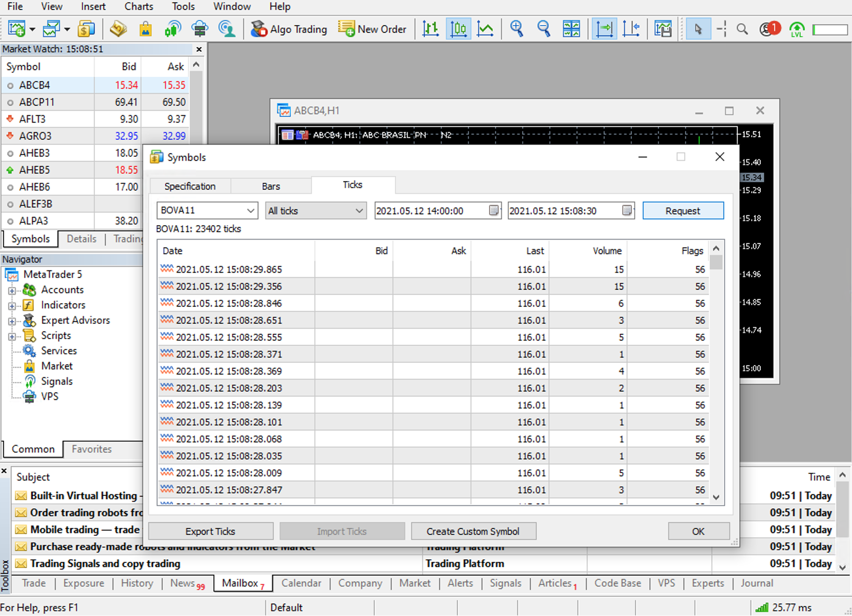Viewport: 852px width, 616px height.
Task: Zoom out on the chart
Action: [544, 29]
